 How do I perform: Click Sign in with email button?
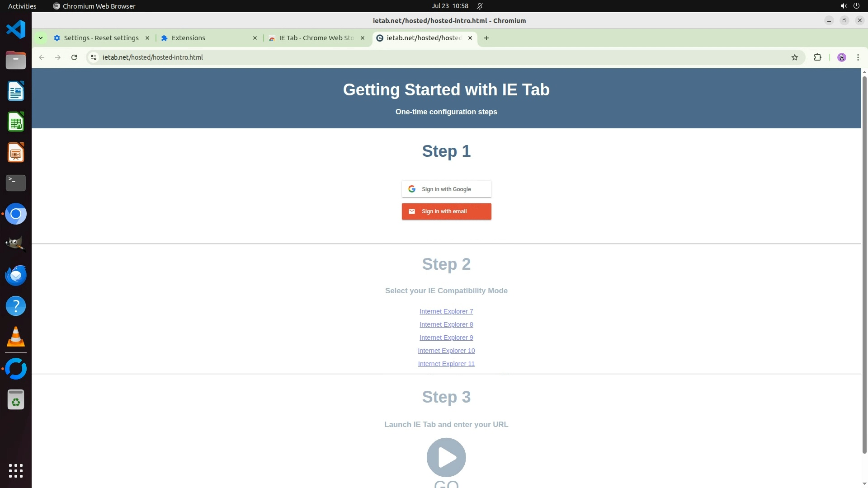tap(446, 211)
